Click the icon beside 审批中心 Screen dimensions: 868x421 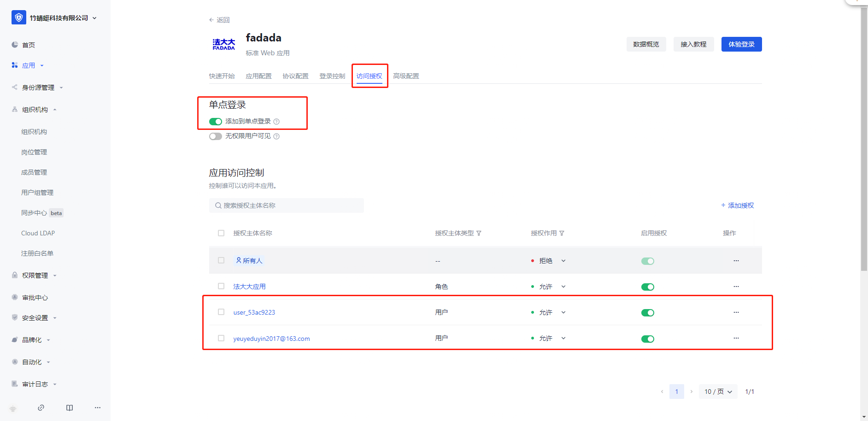click(x=15, y=297)
